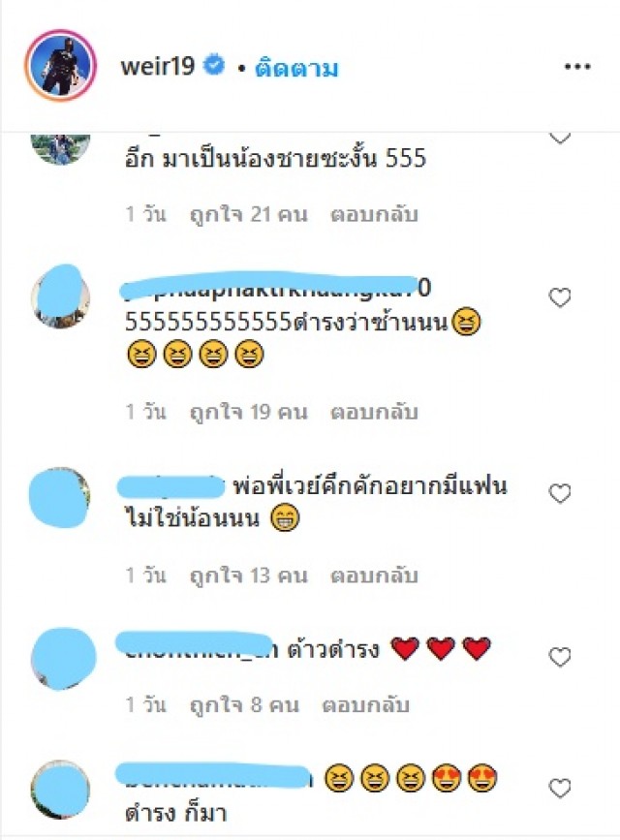Reply to the comment with 19 likes
The height and width of the screenshot is (840, 620).
[x=374, y=412]
